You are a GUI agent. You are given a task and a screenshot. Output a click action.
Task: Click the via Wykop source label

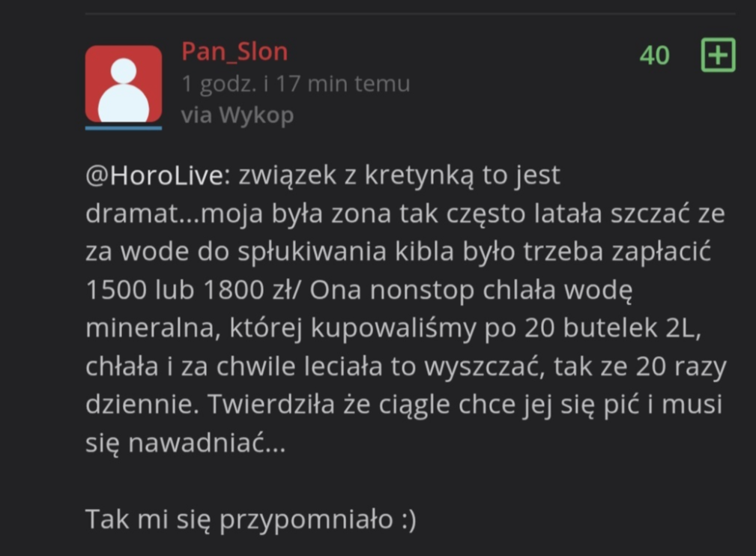pos(238,115)
